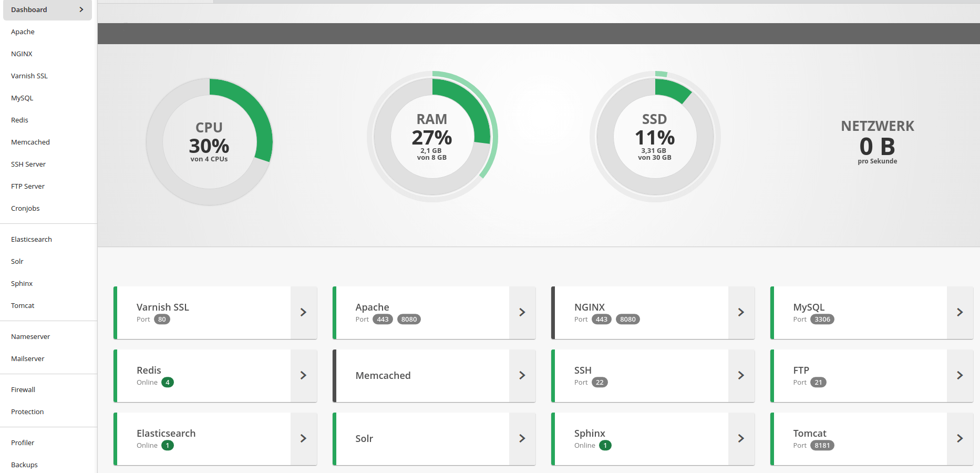Click the SSD 11% usage gauge
This screenshot has width=980, height=473.
(655, 137)
